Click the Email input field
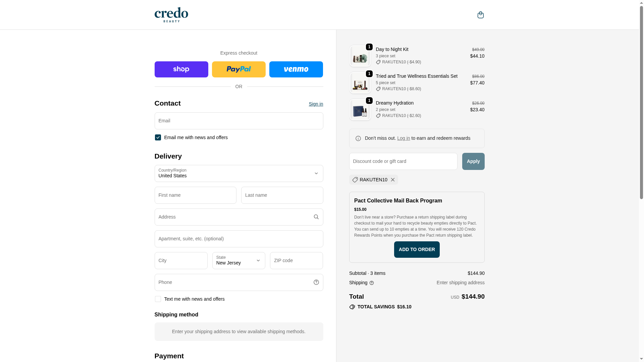Screen dimensions: 644x362 click(238, 121)
